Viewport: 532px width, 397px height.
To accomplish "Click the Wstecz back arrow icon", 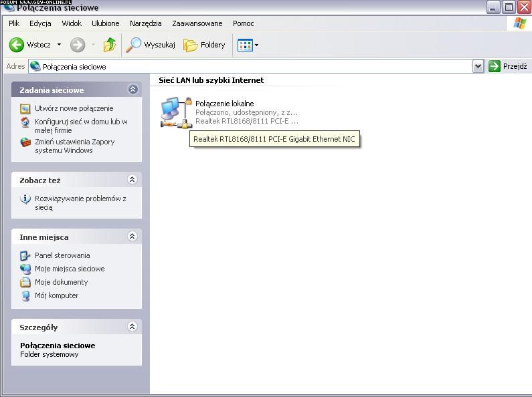I will (17, 45).
